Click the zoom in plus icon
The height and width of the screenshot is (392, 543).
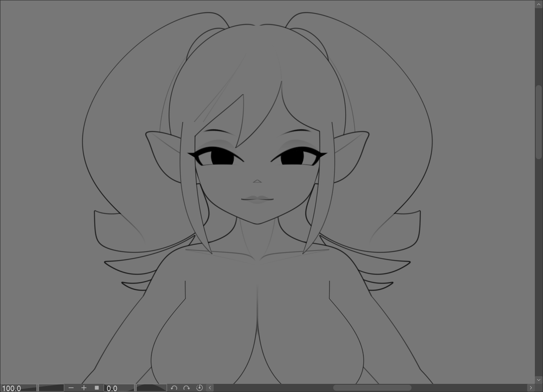pos(84,388)
